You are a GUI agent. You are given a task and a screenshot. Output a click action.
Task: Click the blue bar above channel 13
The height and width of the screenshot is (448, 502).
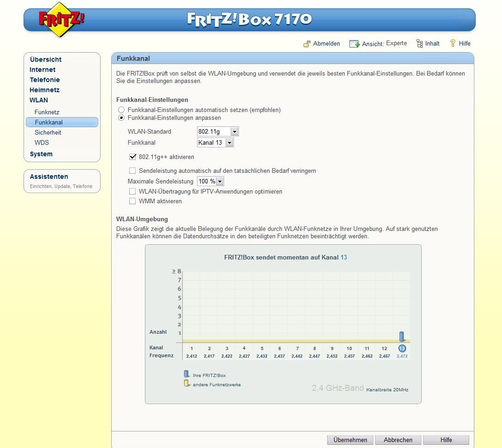tap(401, 336)
